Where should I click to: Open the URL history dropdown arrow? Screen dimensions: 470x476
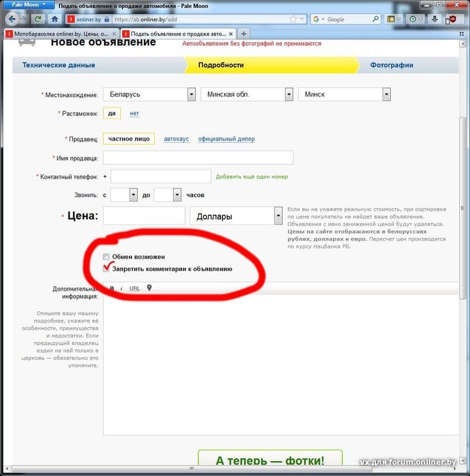pos(302,20)
